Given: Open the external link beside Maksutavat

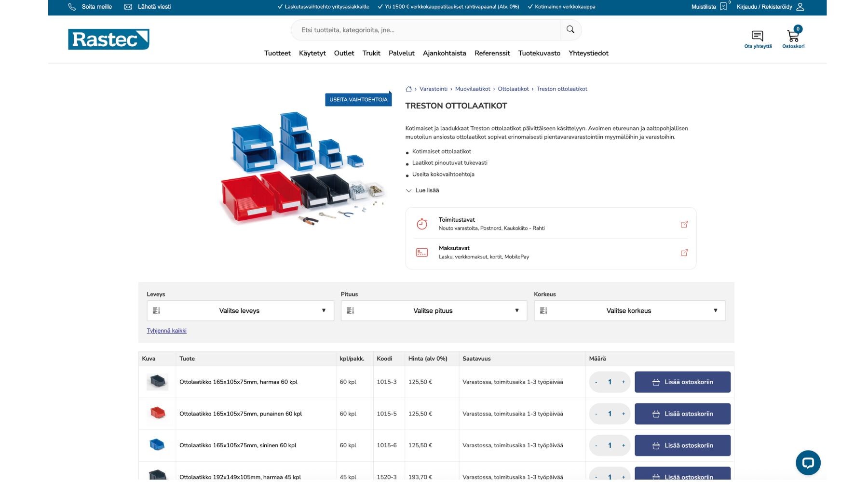Looking at the screenshot, I should coord(684,253).
